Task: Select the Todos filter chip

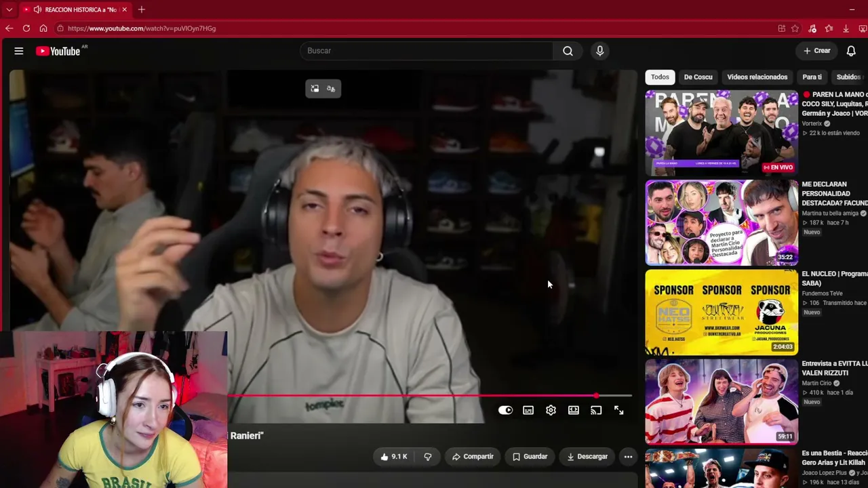Action: 660,77
